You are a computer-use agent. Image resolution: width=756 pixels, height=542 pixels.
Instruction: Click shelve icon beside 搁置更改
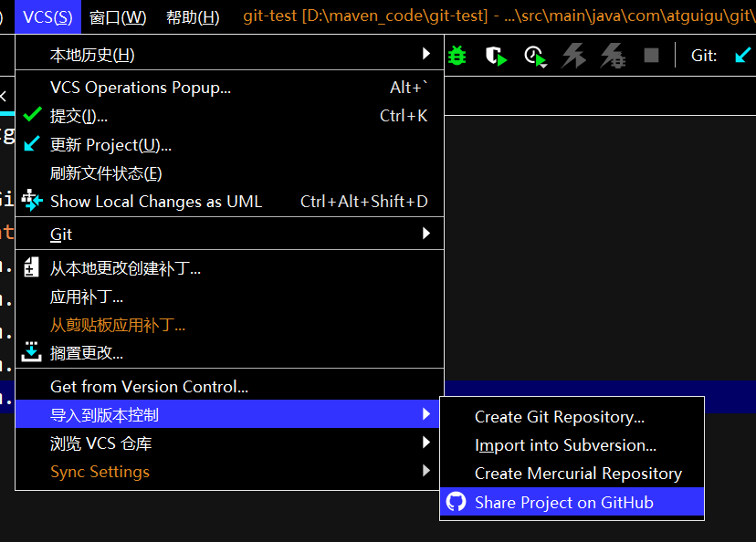pyautogui.click(x=31, y=351)
